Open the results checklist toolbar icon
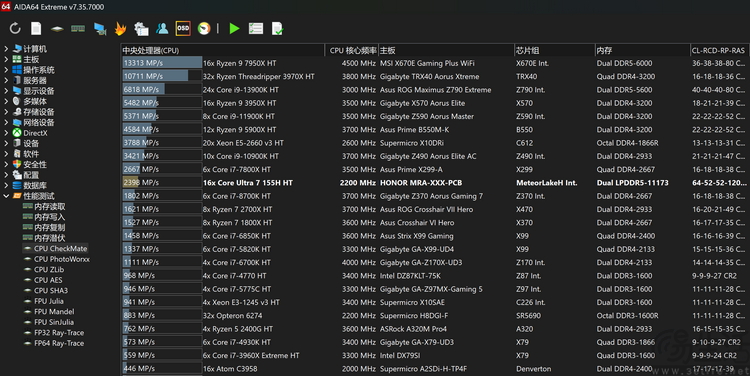Viewport: 750px width, 376px height. coord(256,29)
